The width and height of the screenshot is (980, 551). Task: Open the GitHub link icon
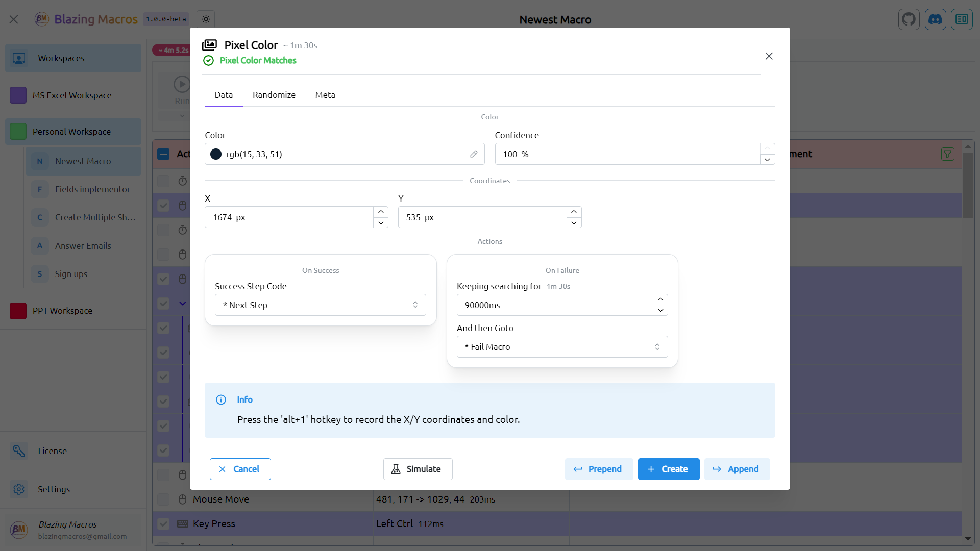pos(909,19)
